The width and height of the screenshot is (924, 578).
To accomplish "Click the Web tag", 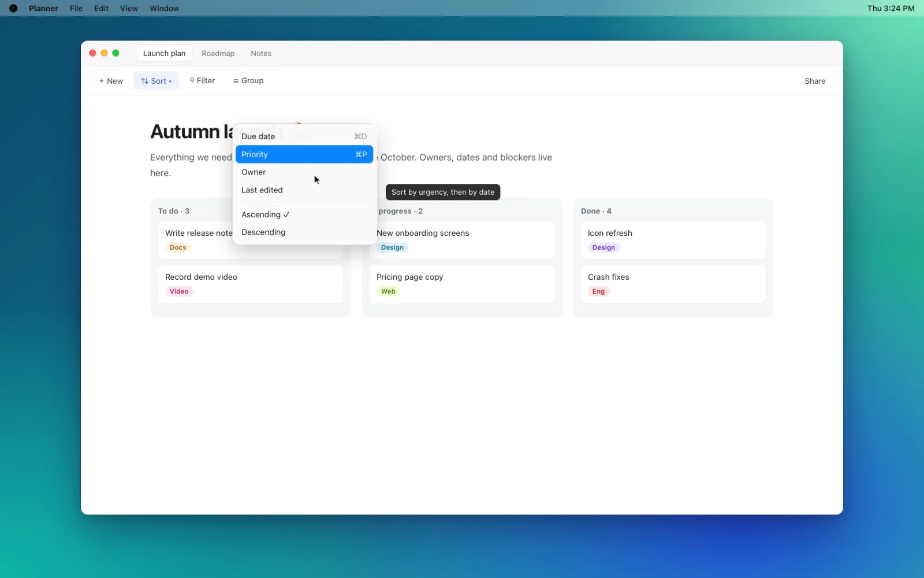I will 388,291.
